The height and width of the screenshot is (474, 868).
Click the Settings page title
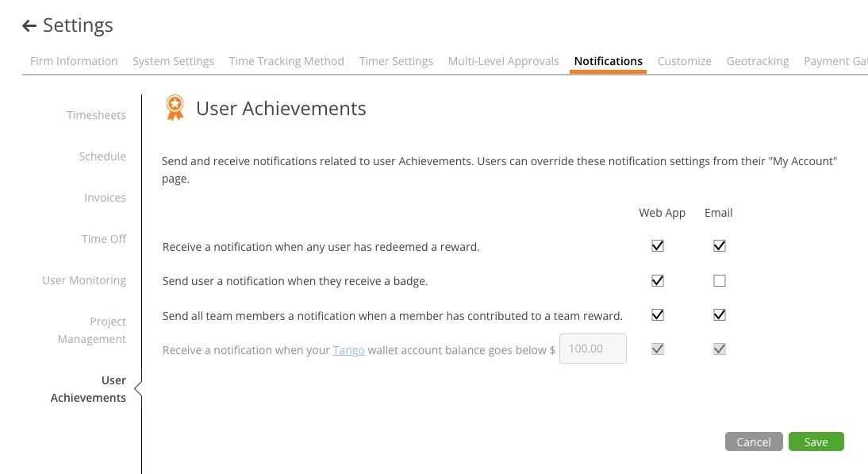pos(78,25)
